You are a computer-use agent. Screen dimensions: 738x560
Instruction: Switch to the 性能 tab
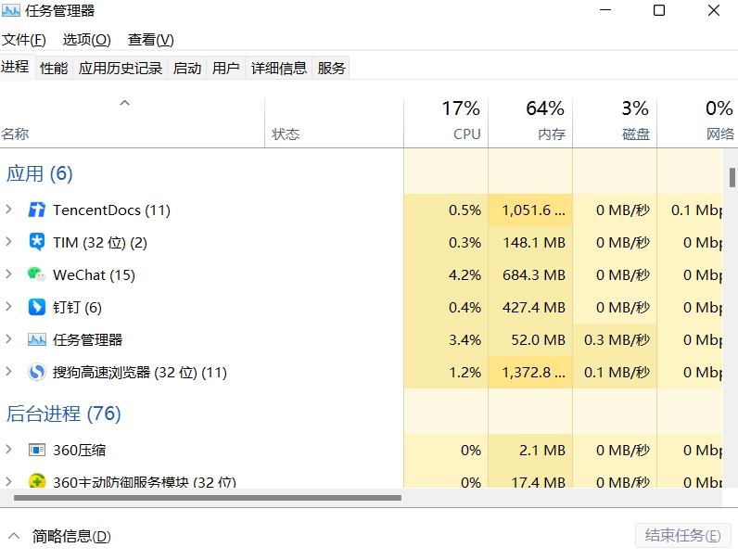pyautogui.click(x=54, y=68)
